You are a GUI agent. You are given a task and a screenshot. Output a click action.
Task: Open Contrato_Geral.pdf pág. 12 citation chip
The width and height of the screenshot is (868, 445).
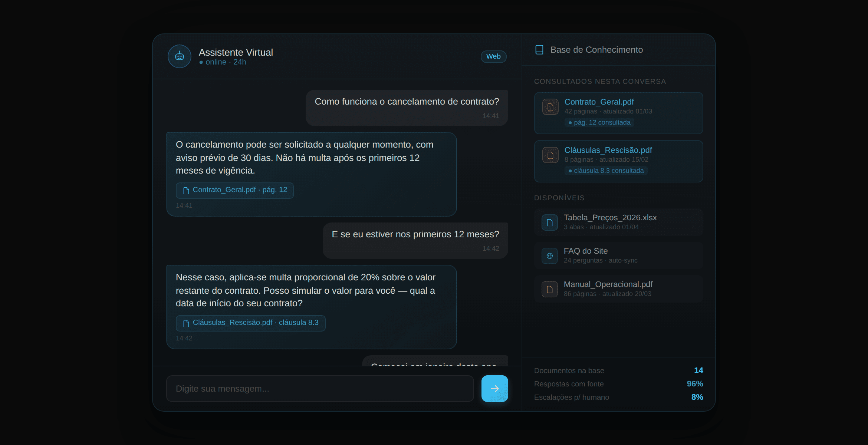[x=235, y=190]
